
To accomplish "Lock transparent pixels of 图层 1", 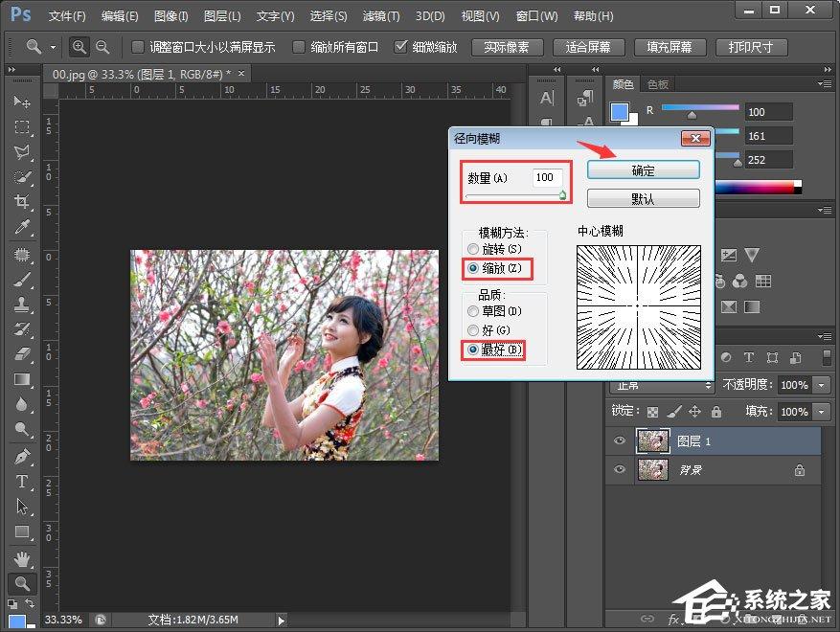I will pos(653,411).
